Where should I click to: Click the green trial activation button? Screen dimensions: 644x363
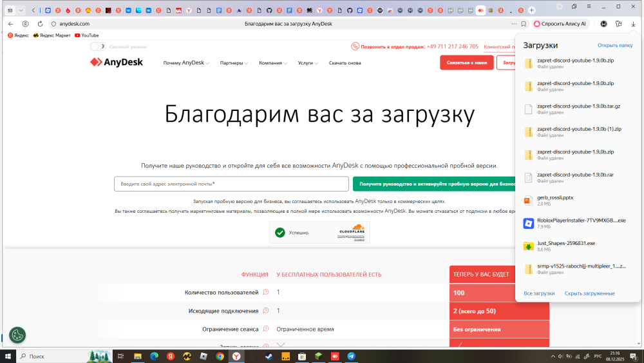434,184
